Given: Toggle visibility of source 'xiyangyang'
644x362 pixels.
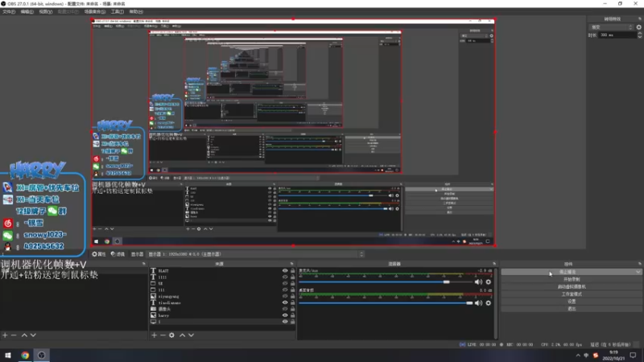Looking at the screenshot, I should 285,296.
